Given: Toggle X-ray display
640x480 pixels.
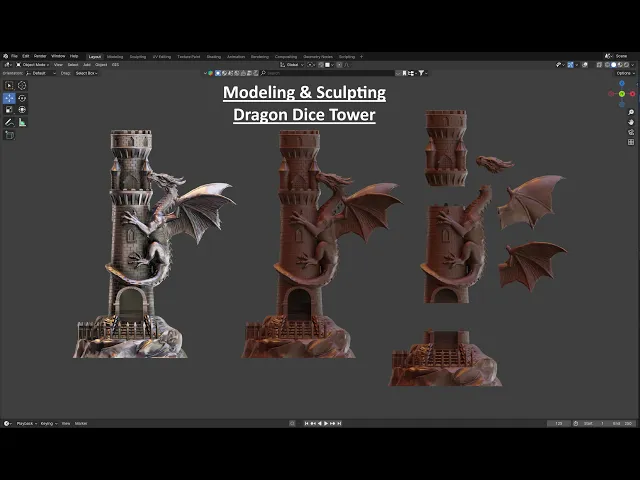Looking at the screenshot, I should tap(599, 64).
